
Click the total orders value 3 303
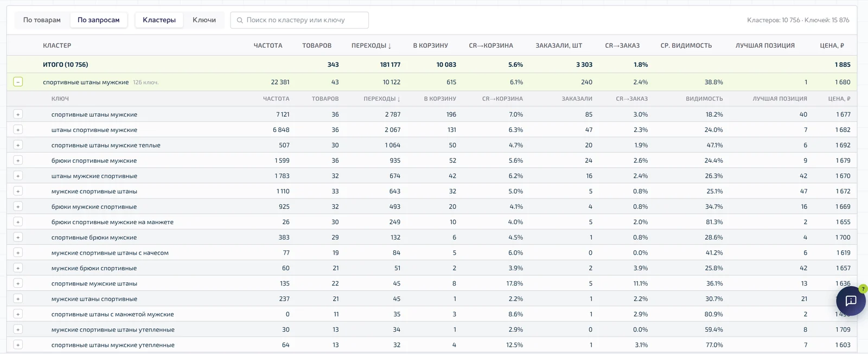(584, 65)
